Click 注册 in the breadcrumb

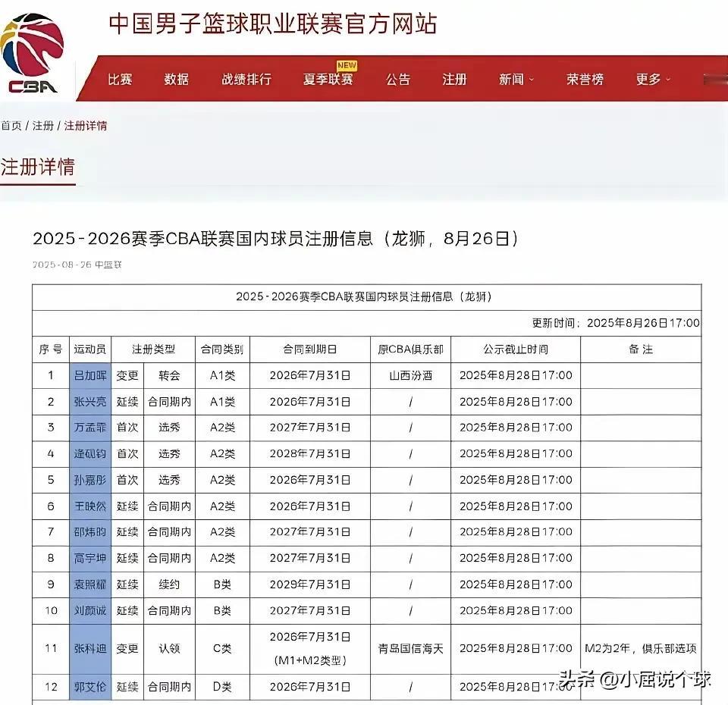coord(42,126)
